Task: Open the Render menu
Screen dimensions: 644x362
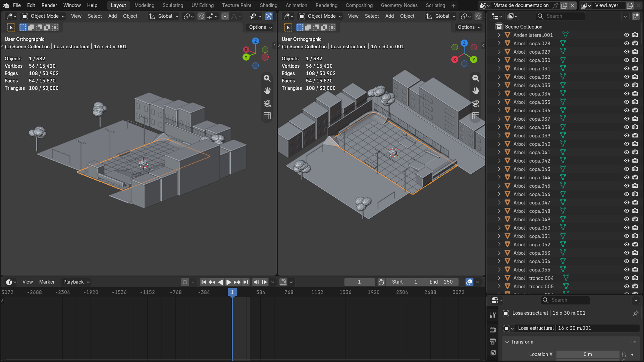Action: tap(49, 5)
